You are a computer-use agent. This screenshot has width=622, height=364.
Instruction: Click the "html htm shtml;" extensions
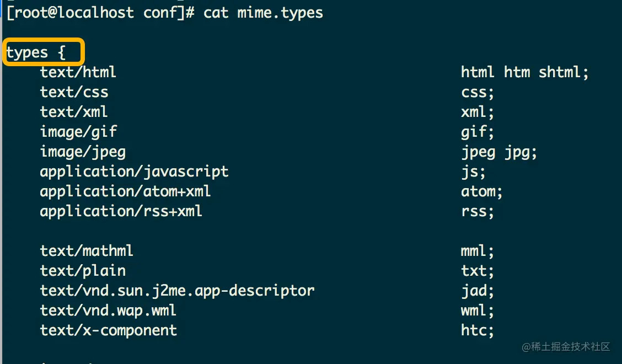point(524,72)
